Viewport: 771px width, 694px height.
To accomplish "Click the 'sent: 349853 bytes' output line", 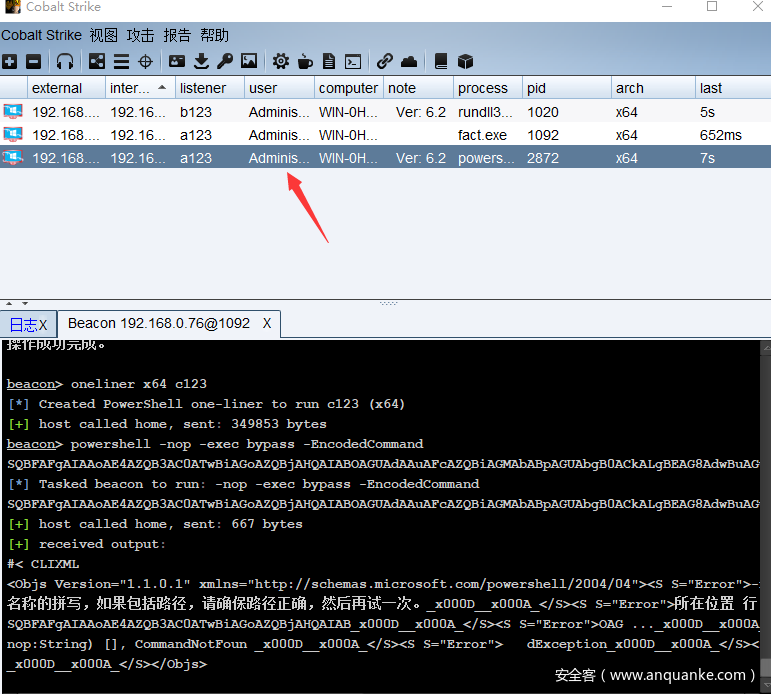I will (x=167, y=423).
